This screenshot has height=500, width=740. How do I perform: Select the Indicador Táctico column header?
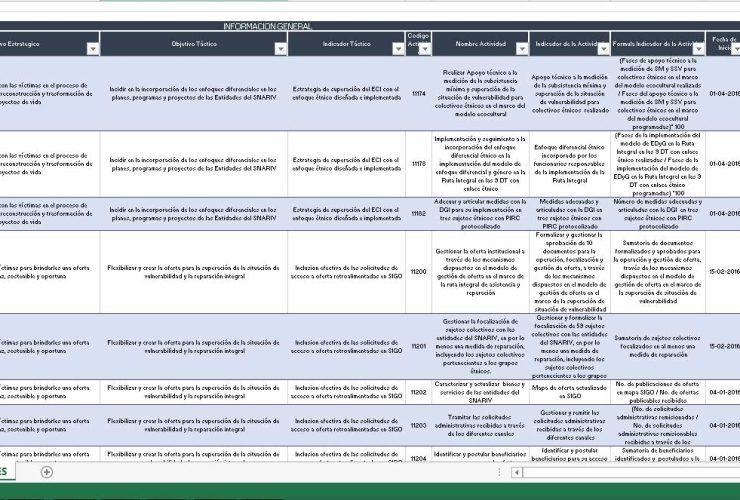tap(346, 44)
